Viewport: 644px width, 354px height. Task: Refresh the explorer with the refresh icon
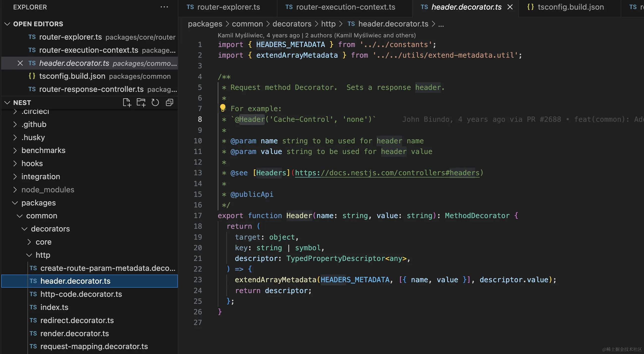[x=155, y=102]
